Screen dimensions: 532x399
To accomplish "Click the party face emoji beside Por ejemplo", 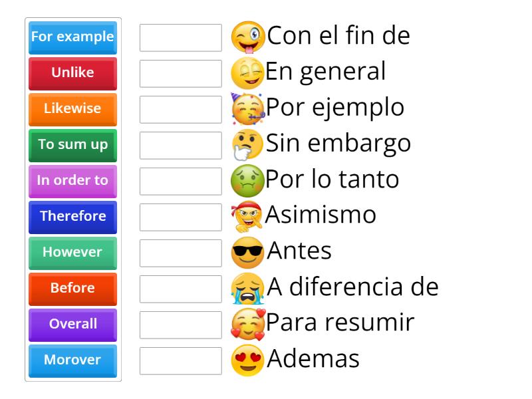I will pos(247,109).
